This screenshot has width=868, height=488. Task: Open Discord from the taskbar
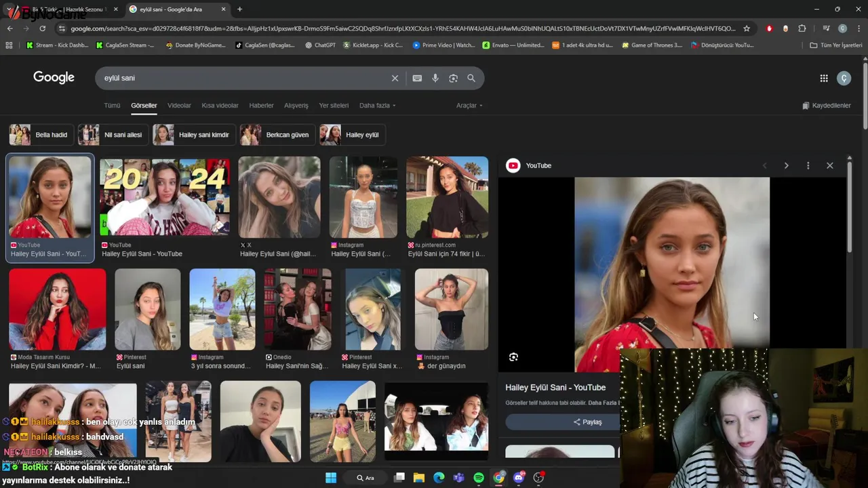519,478
